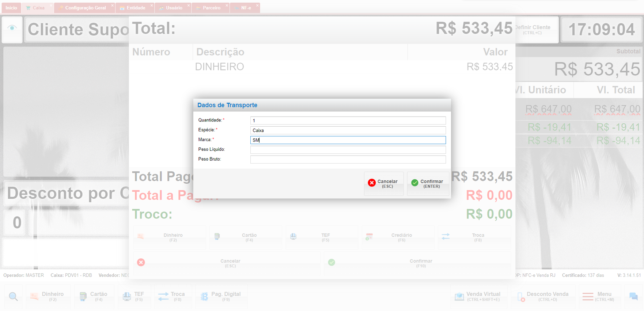The height and width of the screenshot is (311, 644).
Task: Click the Quantidade input field
Action: tap(348, 120)
